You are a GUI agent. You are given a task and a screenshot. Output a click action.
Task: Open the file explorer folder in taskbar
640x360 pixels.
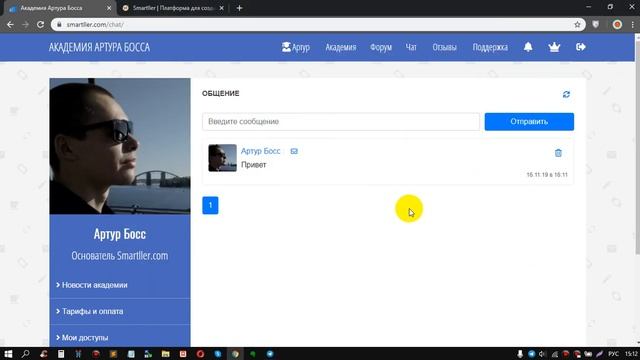click(x=165, y=354)
